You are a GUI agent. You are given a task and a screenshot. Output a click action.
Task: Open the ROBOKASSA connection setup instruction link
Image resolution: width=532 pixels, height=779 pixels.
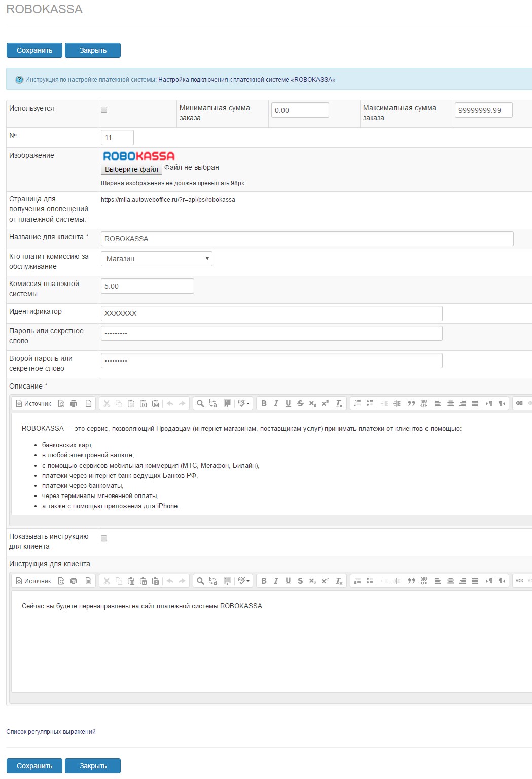point(246,80)
